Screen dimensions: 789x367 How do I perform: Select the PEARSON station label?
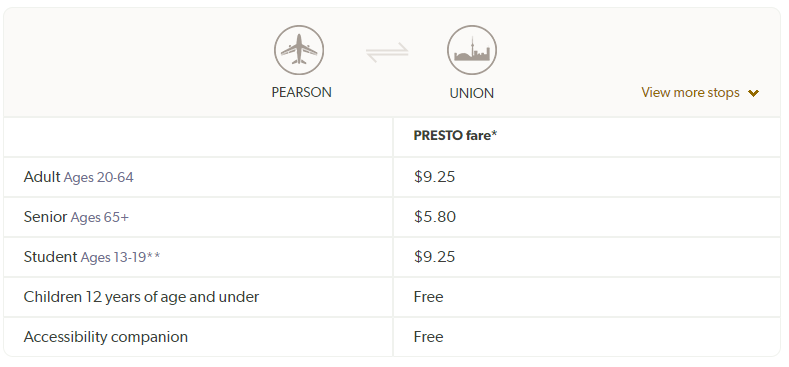(x=301, y=93)
